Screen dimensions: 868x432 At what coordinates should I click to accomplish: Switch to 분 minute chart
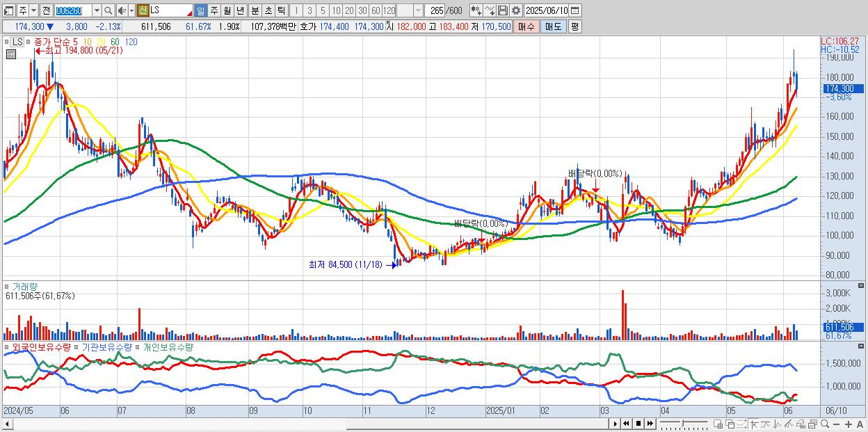click(255, 11)
